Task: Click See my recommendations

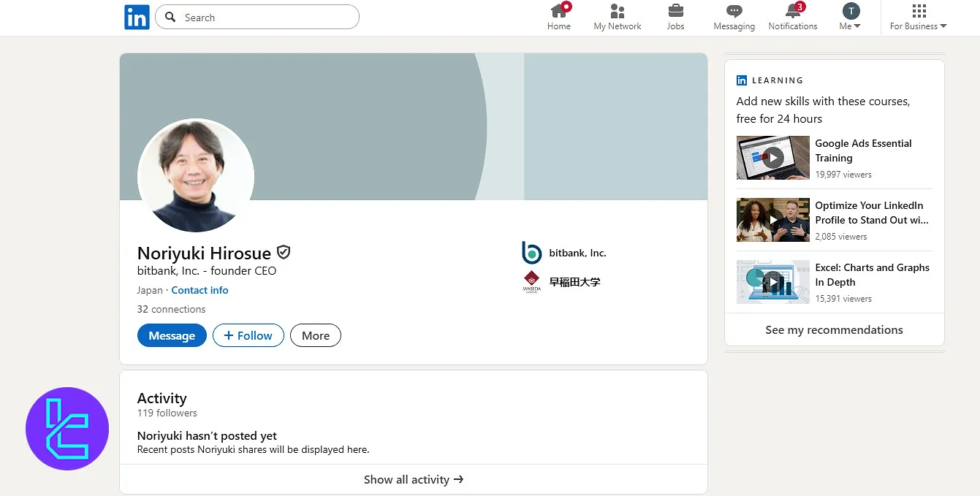Action: pyautogui.click(x=834, y=330)
